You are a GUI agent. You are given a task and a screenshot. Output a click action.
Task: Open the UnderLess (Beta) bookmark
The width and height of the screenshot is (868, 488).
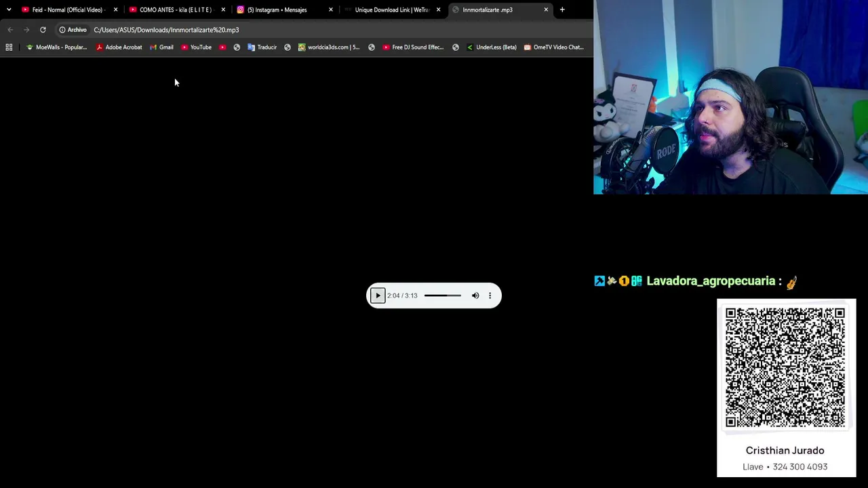(x=492, y=47)
